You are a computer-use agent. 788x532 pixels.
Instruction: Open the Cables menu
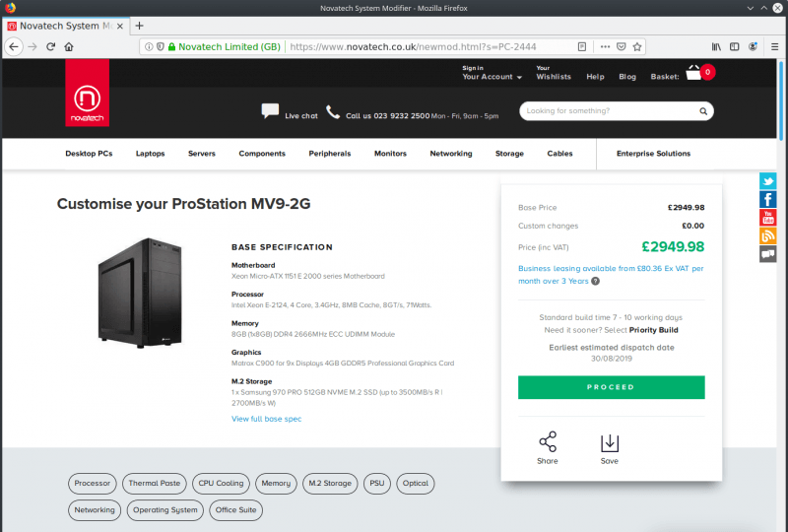point(559,154)
